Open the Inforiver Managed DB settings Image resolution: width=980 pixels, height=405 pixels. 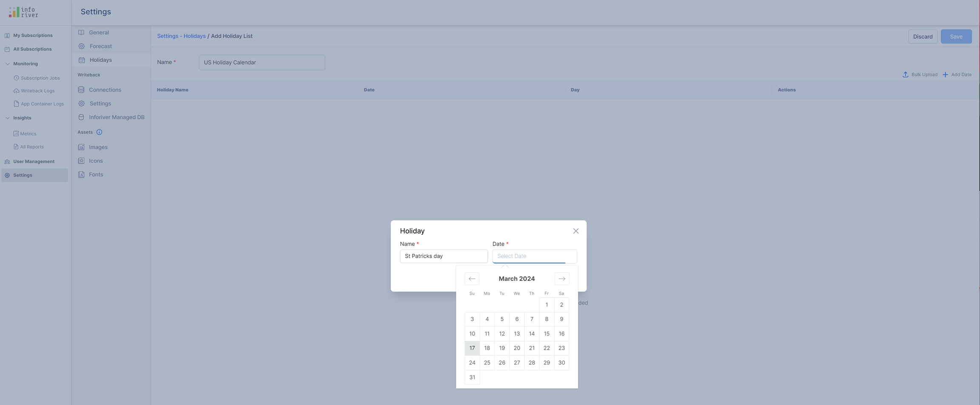(116, 117)
